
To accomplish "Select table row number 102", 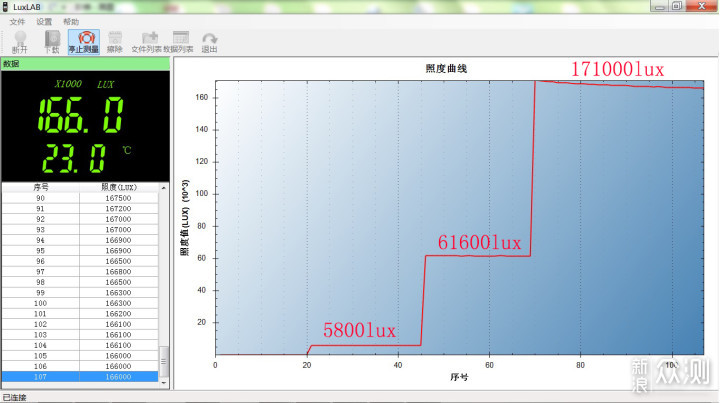I will point(80,324).
